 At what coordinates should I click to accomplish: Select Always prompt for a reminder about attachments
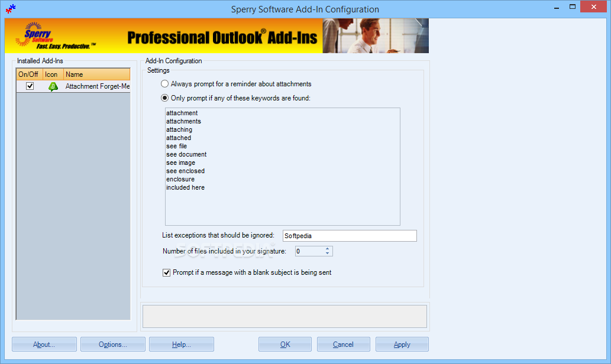[x=165, y=84]
